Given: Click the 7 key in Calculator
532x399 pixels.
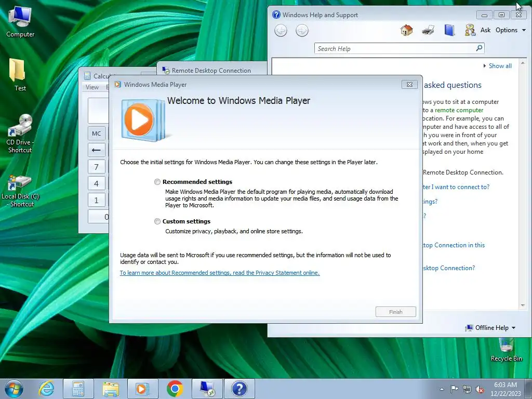Looking at the screenshot, I should (x=96, y=167).
